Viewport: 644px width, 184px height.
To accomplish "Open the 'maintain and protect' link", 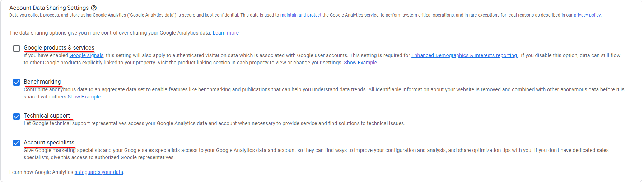I will coord(300,15).
